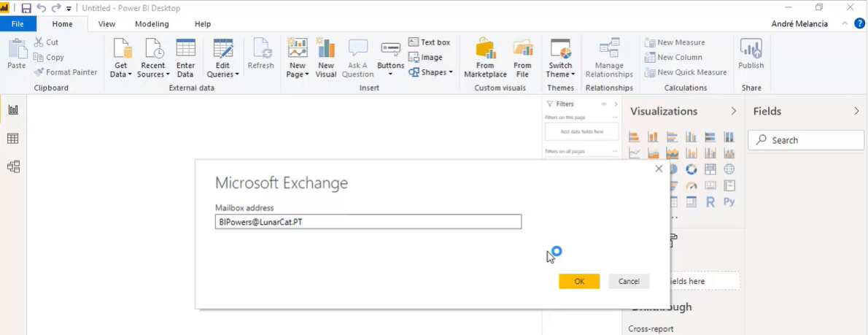Select the Clustered column chart visualization
This screenshot has height=335, width=868.
pyautogui.click(x=691, y=136)
